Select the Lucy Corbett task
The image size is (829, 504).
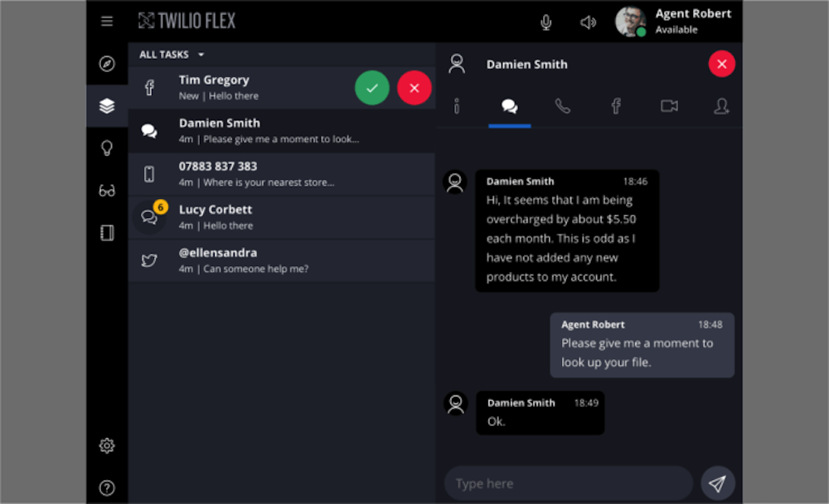tap(281, 217)
